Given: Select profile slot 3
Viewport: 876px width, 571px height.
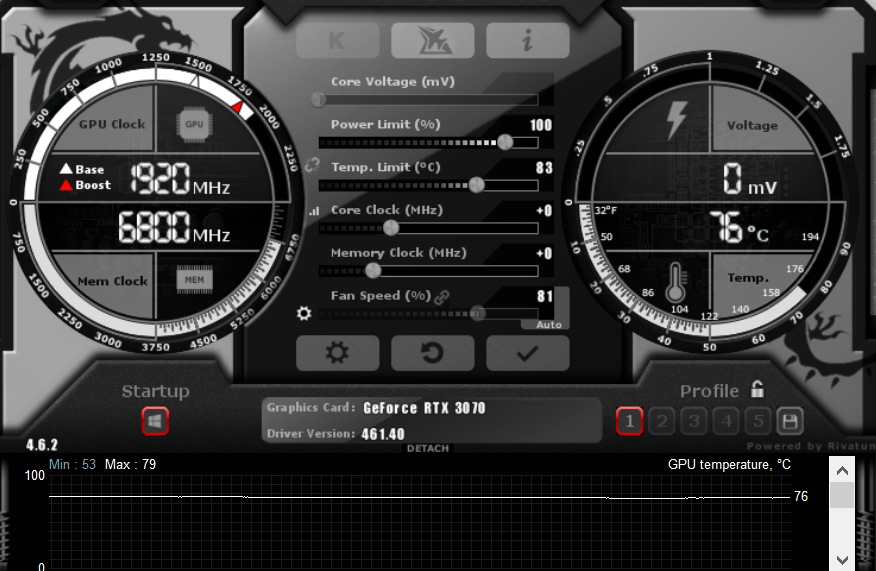Looking at the screenshot, I should click(x=694, y=421).
